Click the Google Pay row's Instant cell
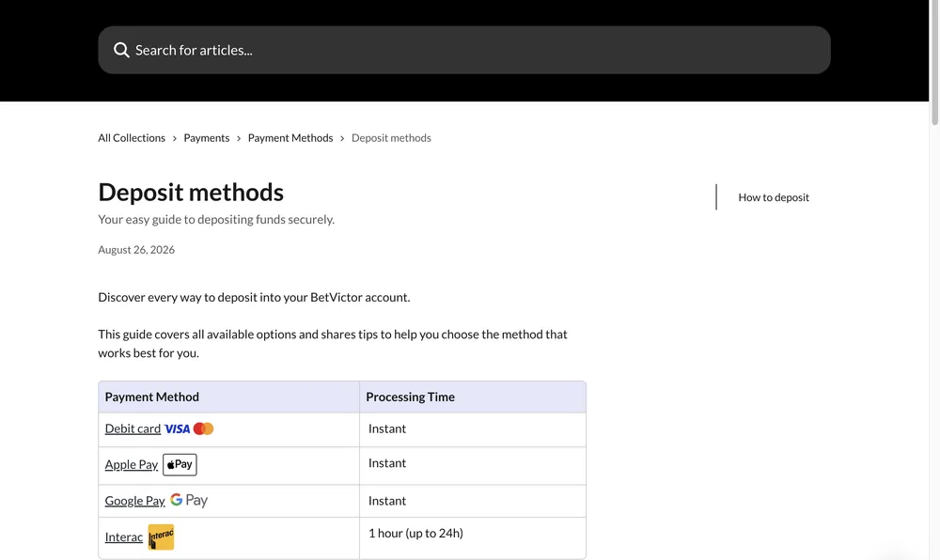This screenshot has width=940, height=560. [x=473, y=501]
